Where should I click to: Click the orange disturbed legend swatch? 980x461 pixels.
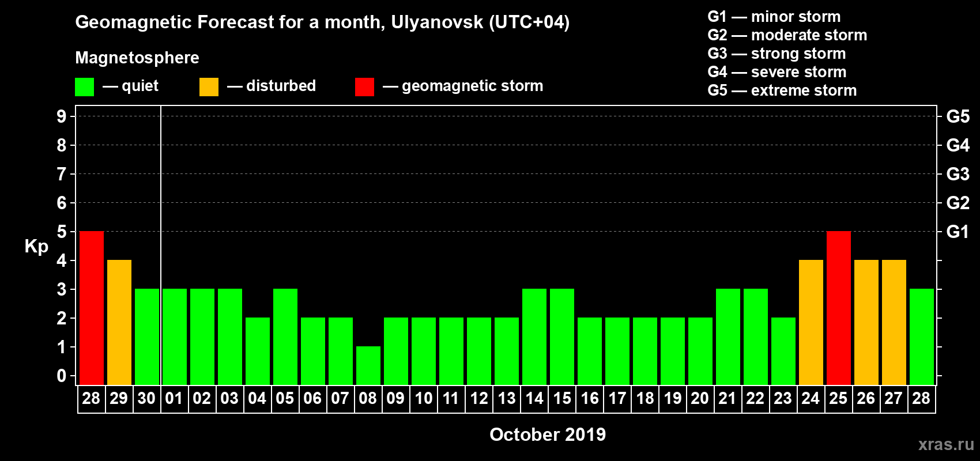coord(209,87)
